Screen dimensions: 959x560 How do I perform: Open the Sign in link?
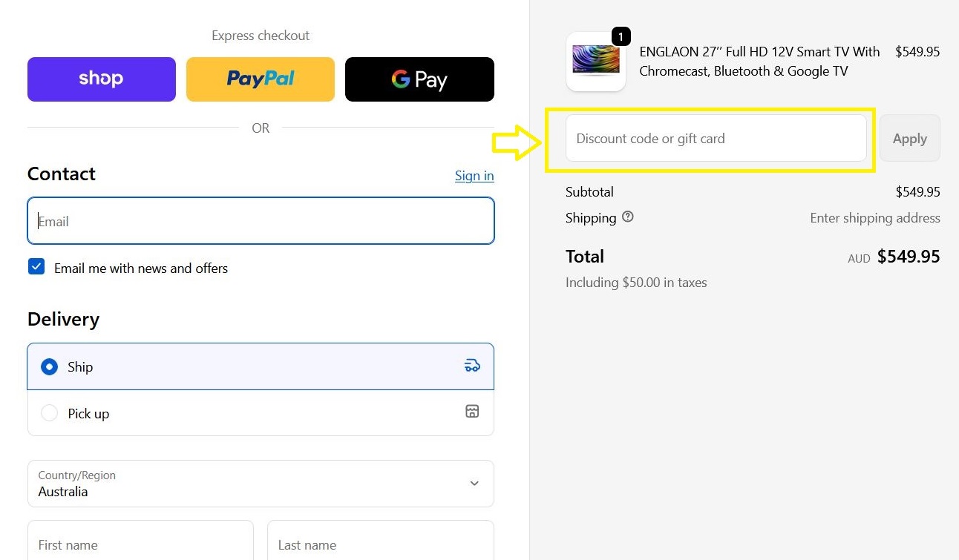[x=474, y=176]
